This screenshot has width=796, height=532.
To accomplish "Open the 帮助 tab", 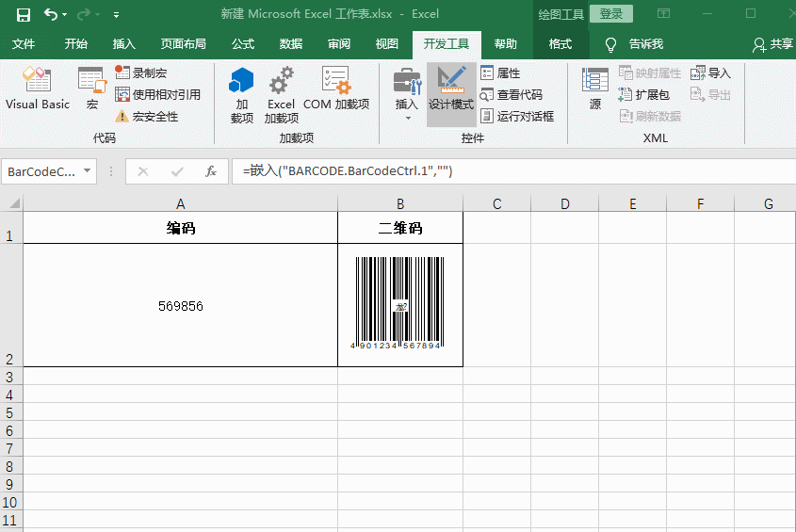I will coord(506,44).
